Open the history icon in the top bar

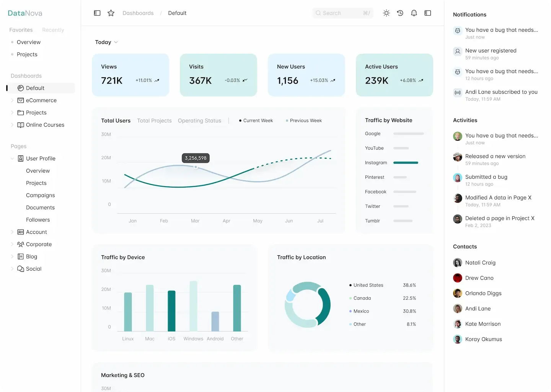click(400, 13)
